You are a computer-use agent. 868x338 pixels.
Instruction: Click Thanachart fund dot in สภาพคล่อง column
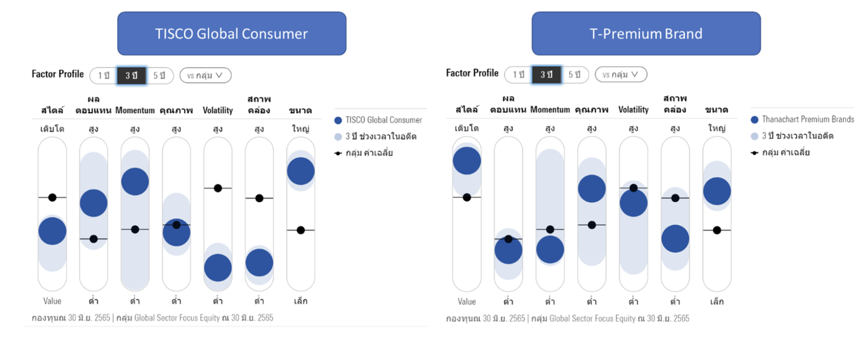[675, 238]
